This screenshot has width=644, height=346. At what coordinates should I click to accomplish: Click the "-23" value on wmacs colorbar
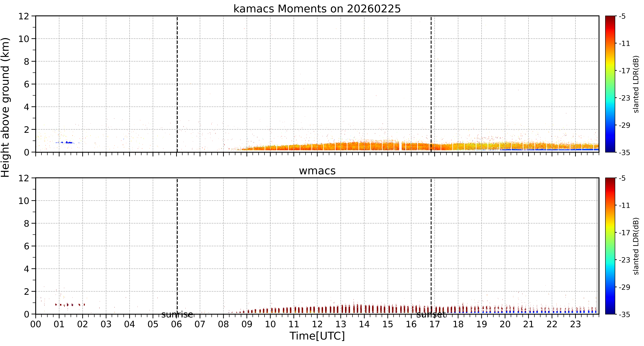[624, 260]
